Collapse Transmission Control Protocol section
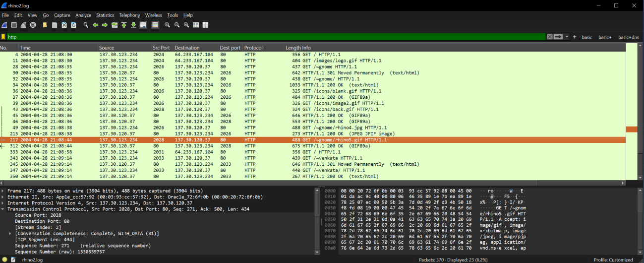 3,209
